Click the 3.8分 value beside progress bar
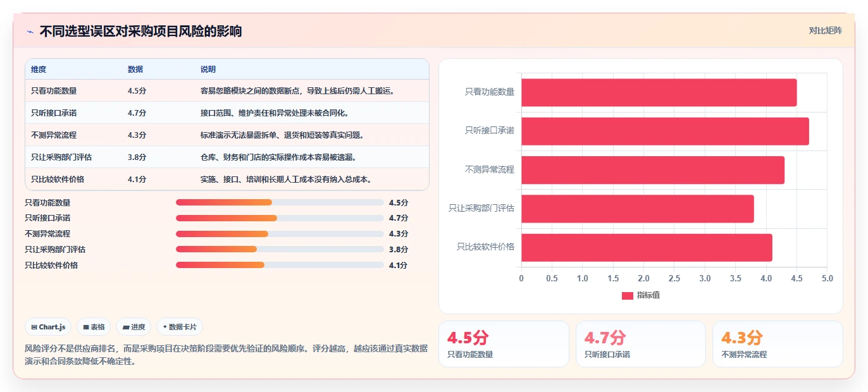This screenshot has width=868, height=392. tap(399, 250)
